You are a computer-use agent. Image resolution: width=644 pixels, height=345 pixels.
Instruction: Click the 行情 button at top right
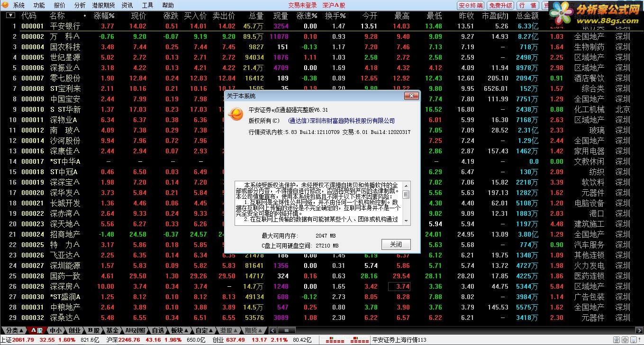[527, 5]
